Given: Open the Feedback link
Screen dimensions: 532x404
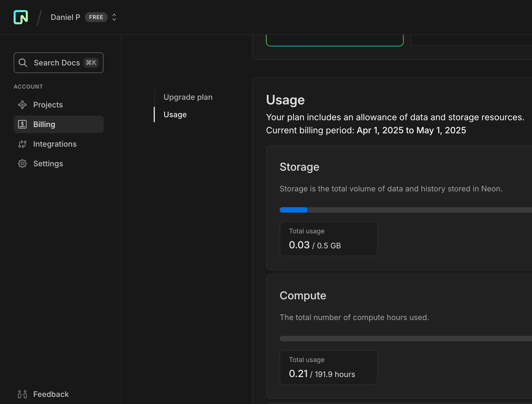Looking at the screenshot, I should [x=51, y=394].
